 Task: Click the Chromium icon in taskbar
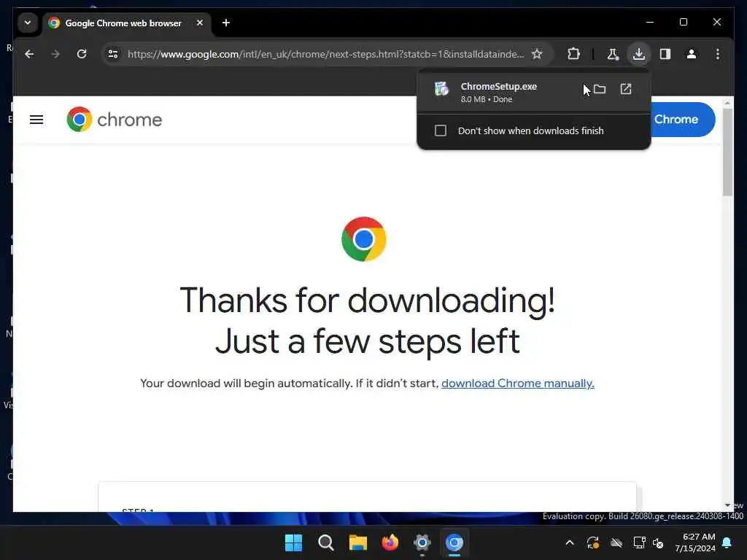tap(454, 542)
